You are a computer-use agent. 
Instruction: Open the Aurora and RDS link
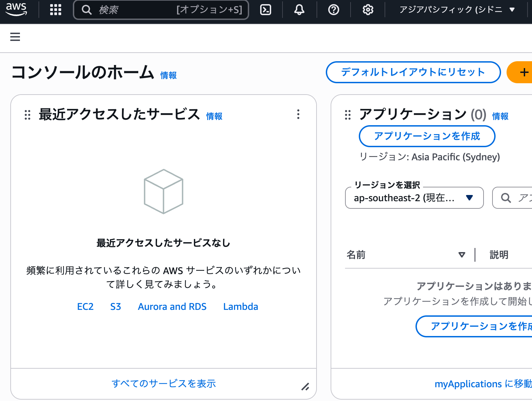click(172, 306)
